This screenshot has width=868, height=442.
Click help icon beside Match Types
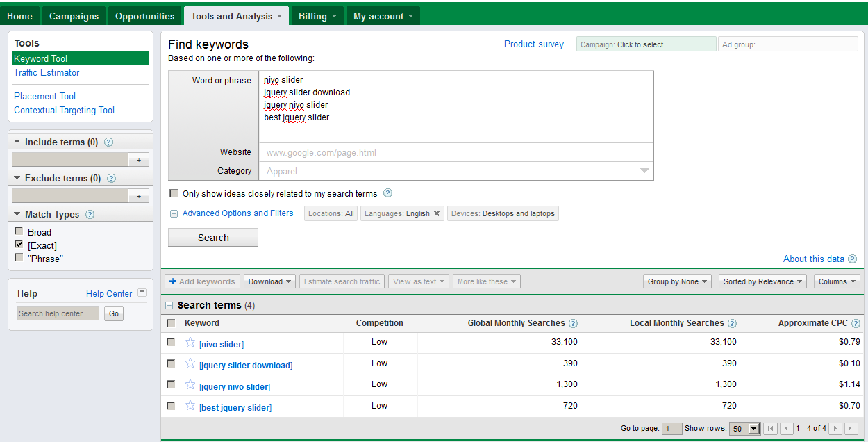point(90,215)
